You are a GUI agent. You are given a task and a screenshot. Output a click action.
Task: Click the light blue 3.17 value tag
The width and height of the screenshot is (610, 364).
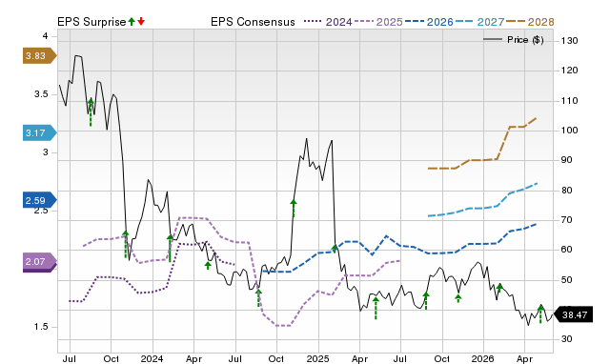(40, 133)
